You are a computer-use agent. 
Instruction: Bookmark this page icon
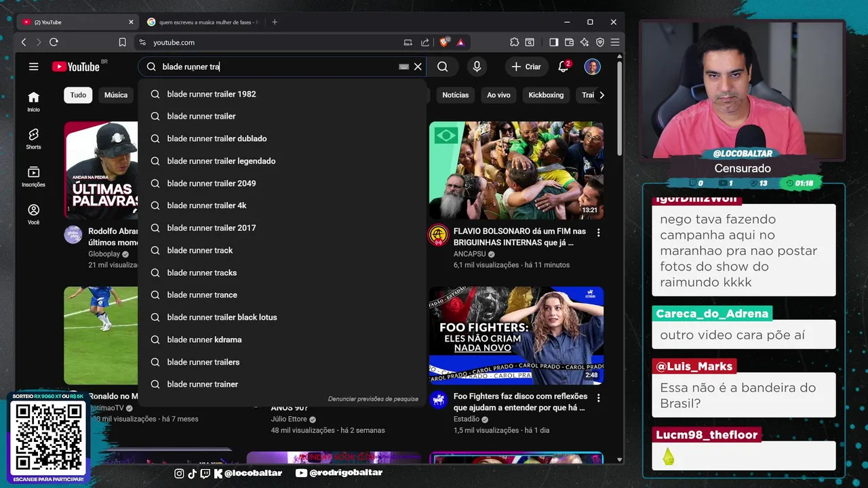coord(122,42)
